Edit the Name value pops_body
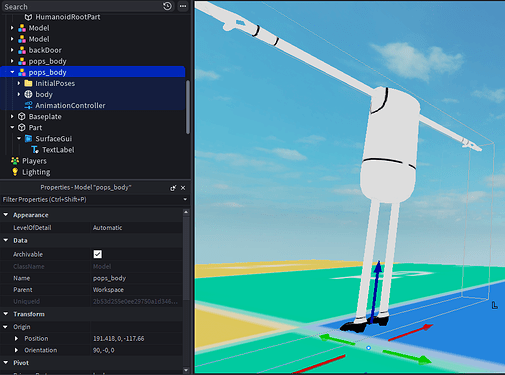 point(137,278)
